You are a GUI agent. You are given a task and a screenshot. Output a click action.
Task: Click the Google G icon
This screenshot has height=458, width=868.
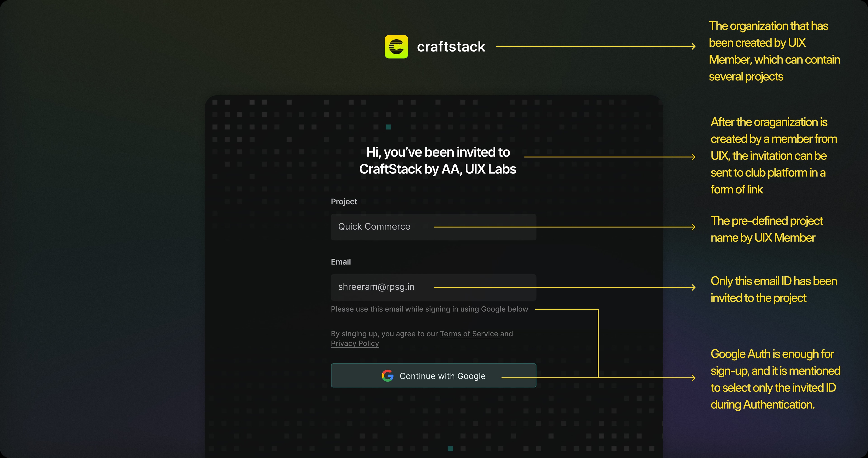[x=387, y=376]
